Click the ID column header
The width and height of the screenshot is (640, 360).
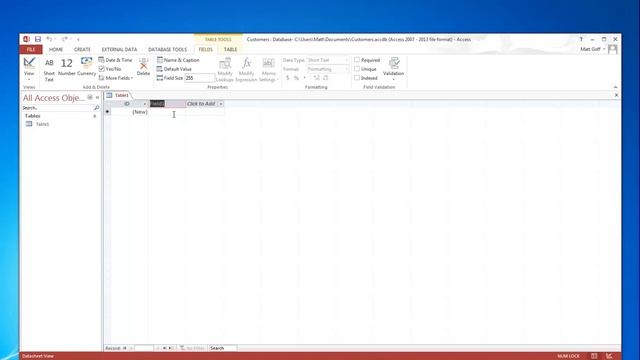click(127, 104)
